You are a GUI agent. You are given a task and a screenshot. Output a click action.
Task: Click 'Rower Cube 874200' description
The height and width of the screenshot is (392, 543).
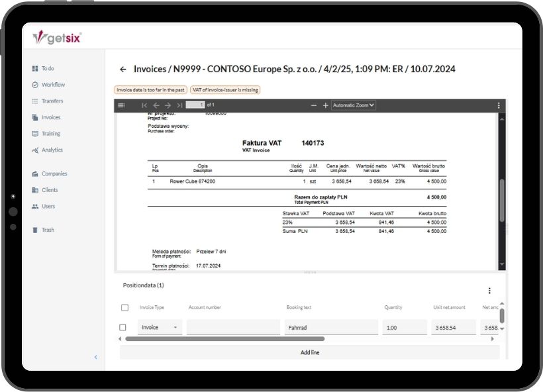click(193, 181)
